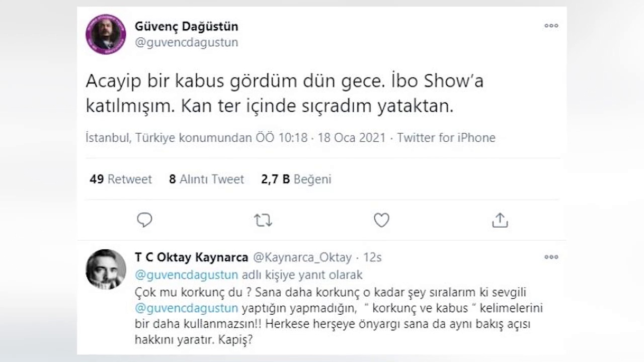
Task: Click the Twitter for iPhone source link
Action: point(446,138)
